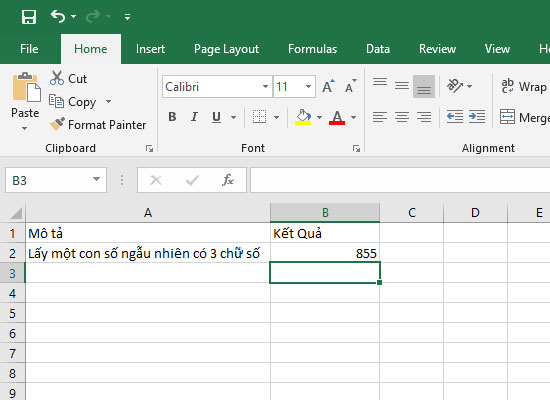Apply yellow Fill Color bucket
Viewport: 550px width, 400px height.
point(303,117)
